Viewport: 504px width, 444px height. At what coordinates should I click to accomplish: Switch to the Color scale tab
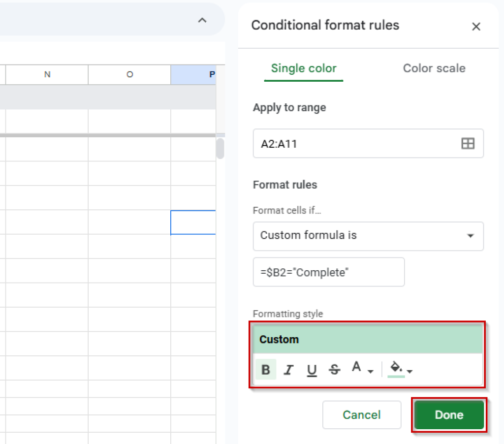pos(434,68)
